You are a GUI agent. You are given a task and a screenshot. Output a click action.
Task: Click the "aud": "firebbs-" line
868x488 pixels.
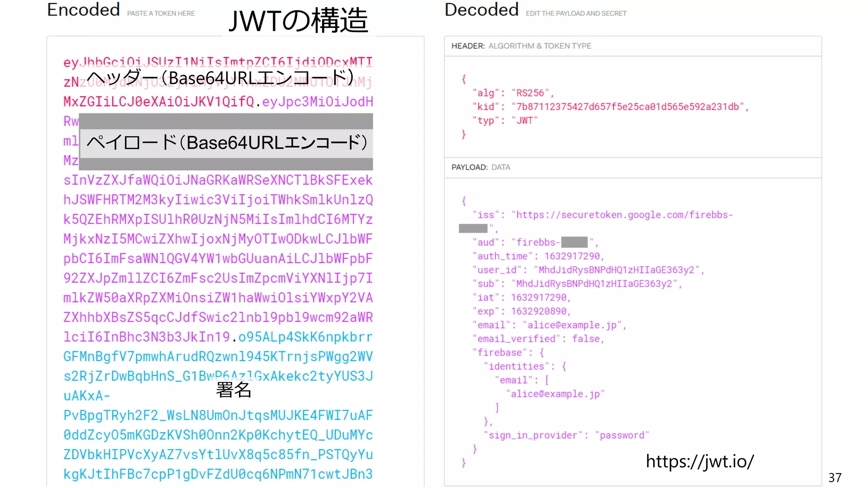coord(535,242)
